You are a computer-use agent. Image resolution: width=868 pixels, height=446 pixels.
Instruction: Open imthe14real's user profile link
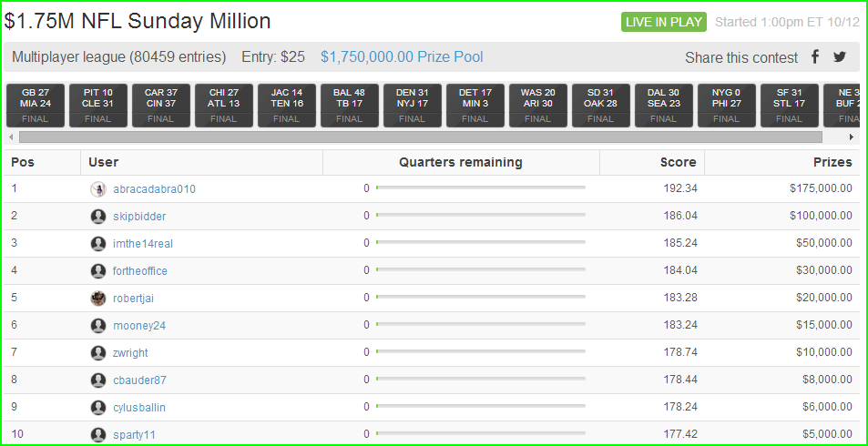(143, 243)
